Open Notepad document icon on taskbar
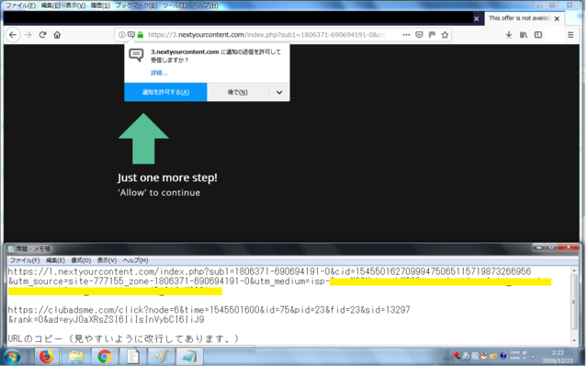Viewport: 588px width, 366px height. pos(132,356)
